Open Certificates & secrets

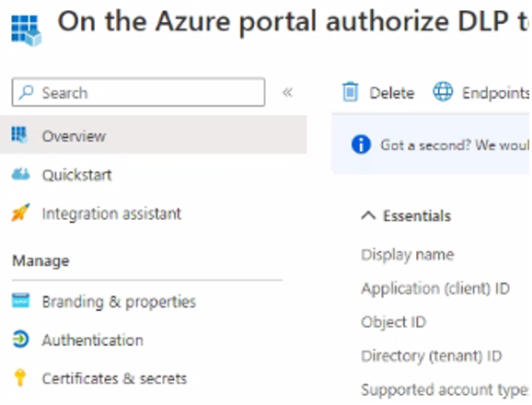(114, 378)
